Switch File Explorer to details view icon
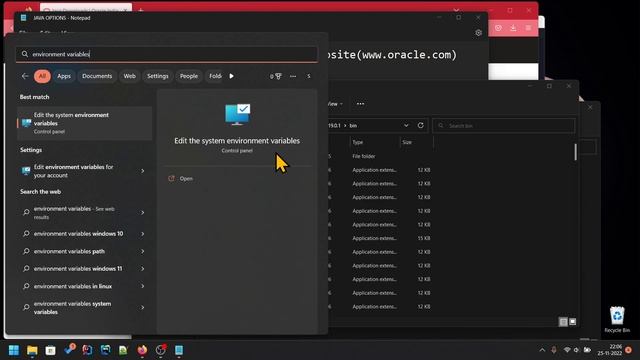 click(563, 322)
